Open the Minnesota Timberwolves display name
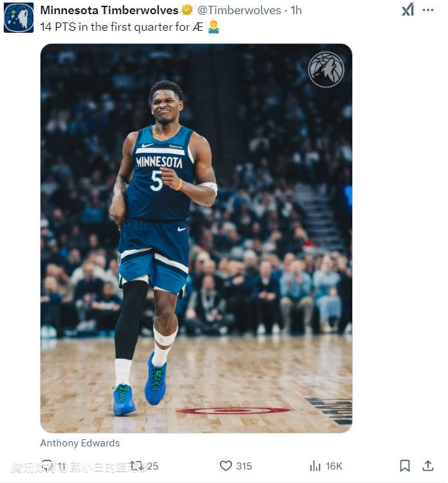Screen dimensions: 448x483 coord(109,10)
